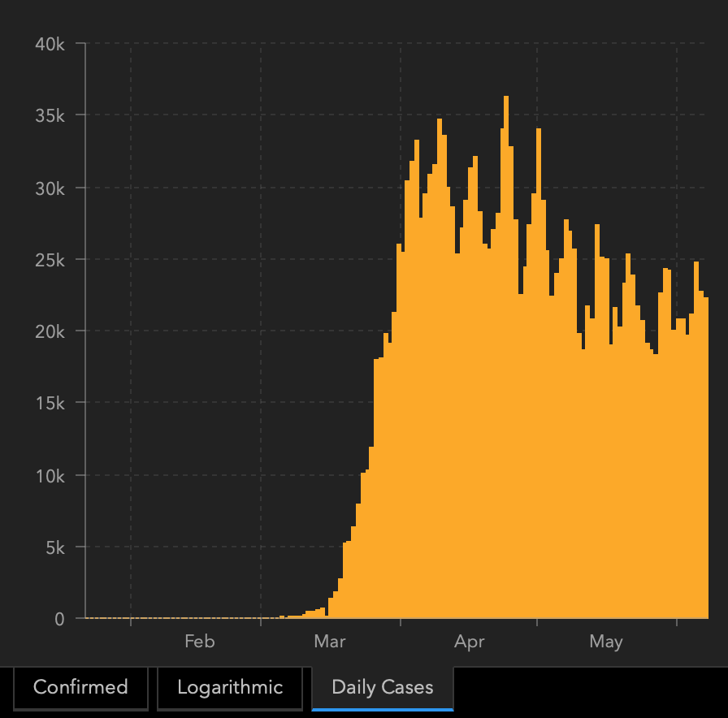Click the Mar x-axis label
This screenshot has height=718, width=728.
point(330,642)
